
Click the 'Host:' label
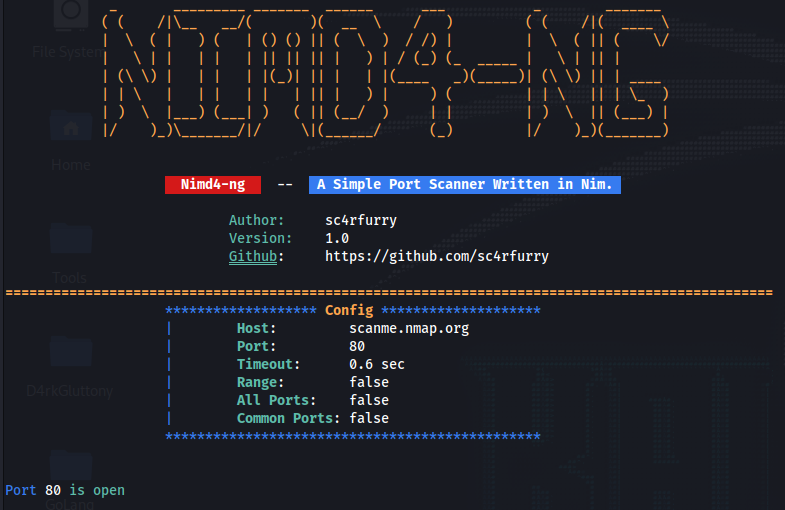click(x=256, y=328)
